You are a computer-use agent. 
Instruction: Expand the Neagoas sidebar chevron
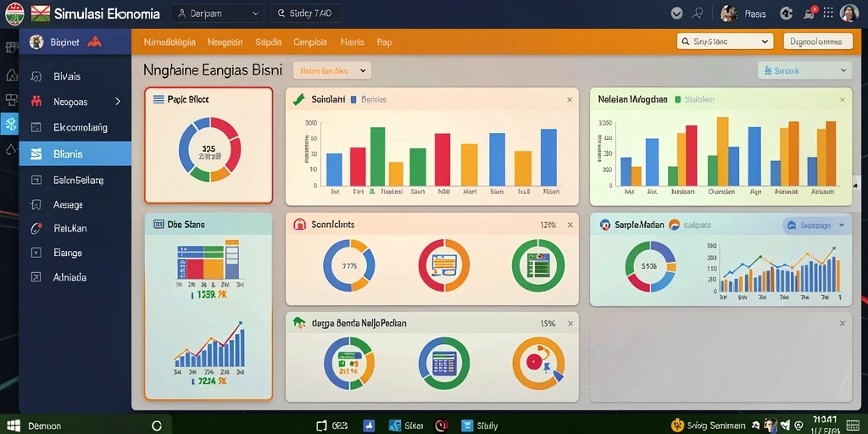point(117,102)
